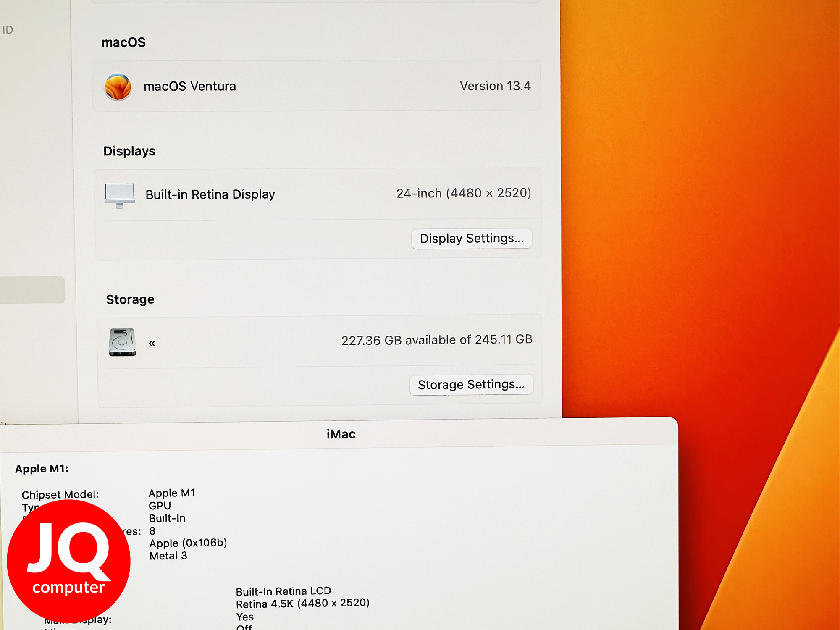The width and height of the screenshot is (840, 630).
Task: Click the Storage section heading
Action: pos(130,299)
